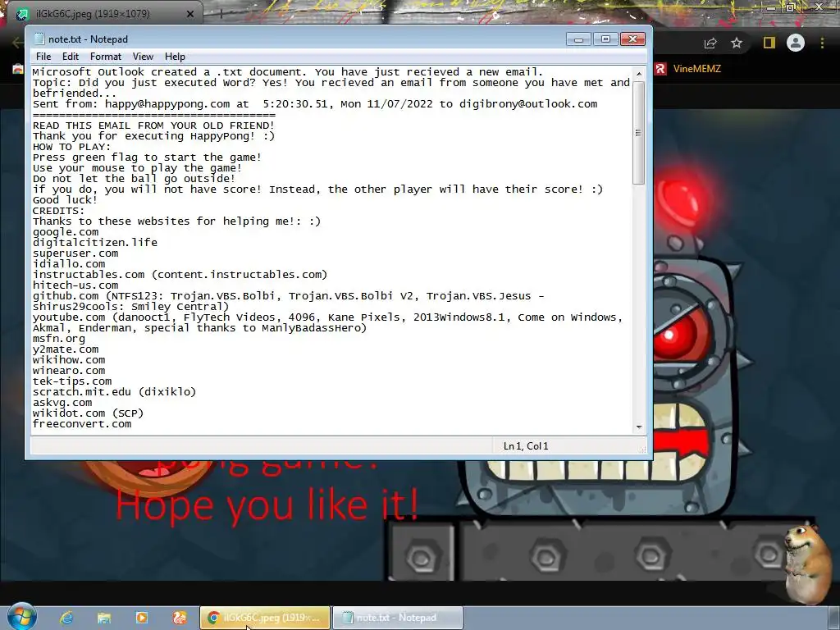Switch to Chrome ilGkG6C.jpeg taskbar button
840x630 pixels.
click(x=265, y=618)
